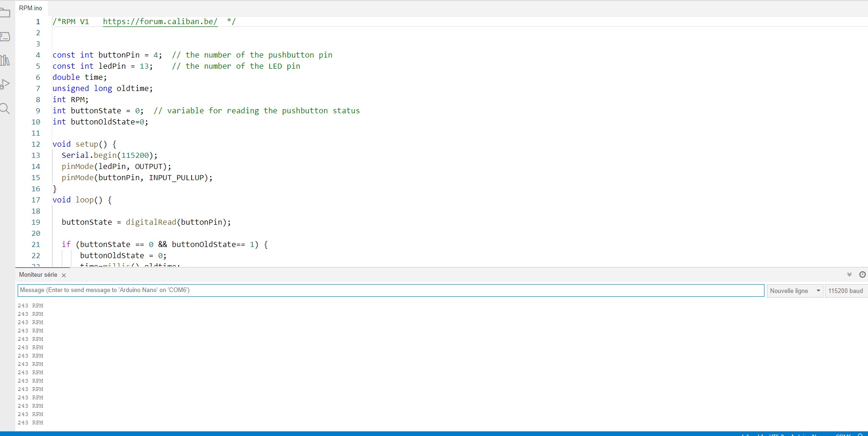Viewport: 868px width, 436px height.
Task: Close the Moniteur série tab
Action: tap(64, 275)
